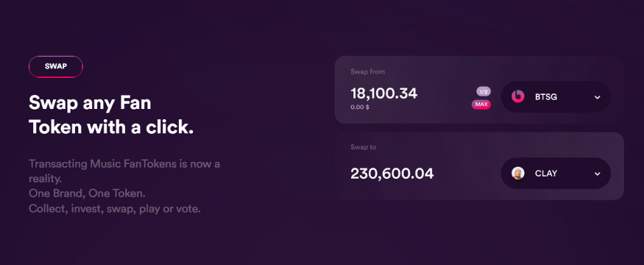Click the Swap to label
This screenshot has width=644, height=265.
[x=363, y=147]
